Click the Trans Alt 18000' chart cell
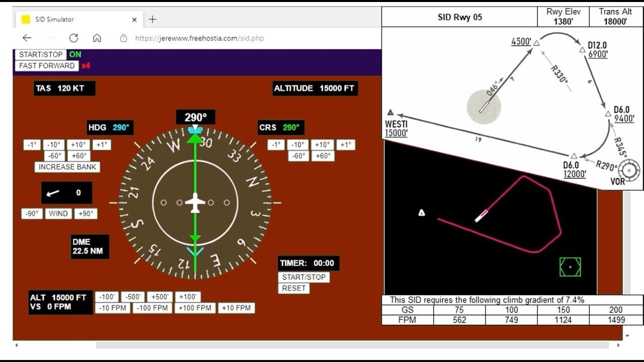Image resolution: width=644 pixels, height=362 pixels. (616, 17)
